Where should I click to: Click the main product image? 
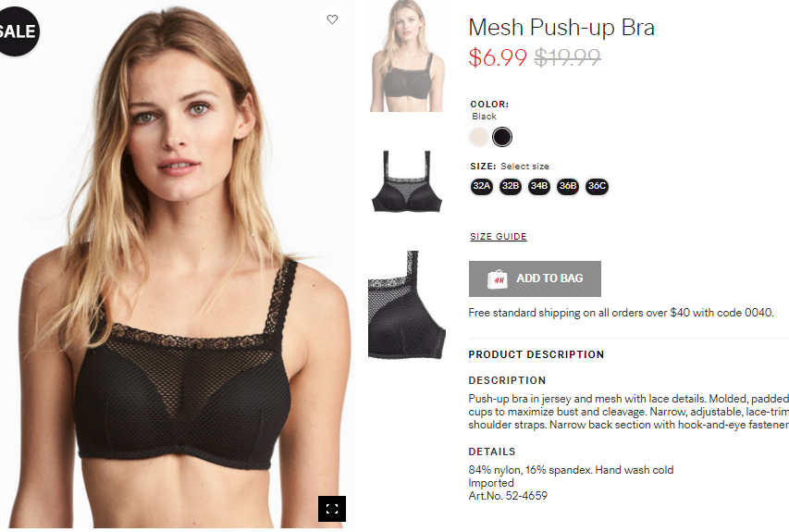(177, 266)
